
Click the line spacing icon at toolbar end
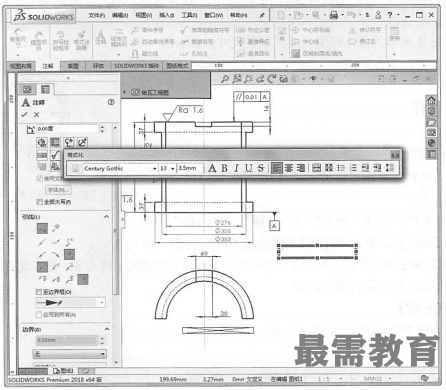click(x=389, y=168)
